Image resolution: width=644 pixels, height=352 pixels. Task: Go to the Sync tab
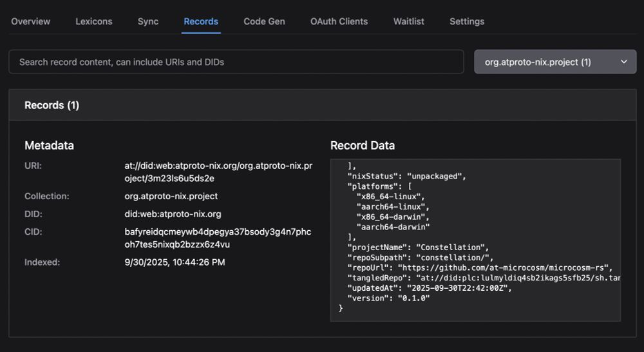(148, 21)
